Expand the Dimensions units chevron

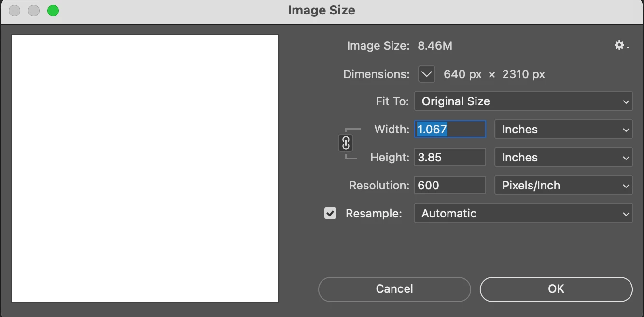coord(427,74)
